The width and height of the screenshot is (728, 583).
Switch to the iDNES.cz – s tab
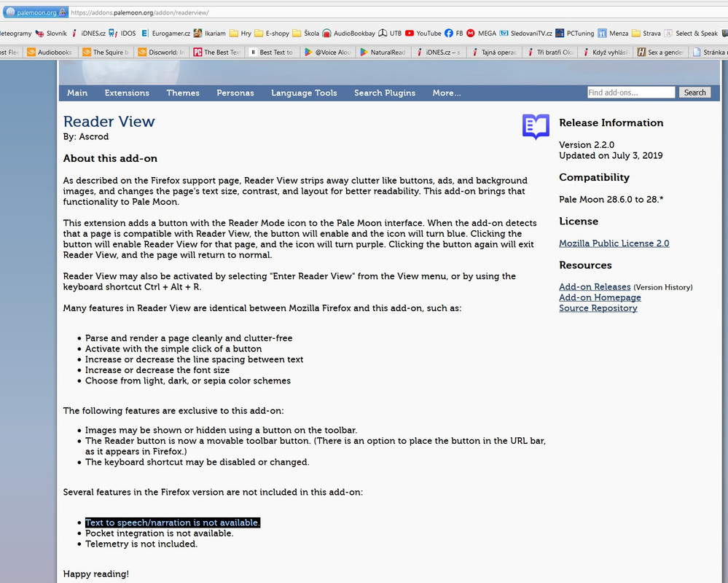click(439, 52)
